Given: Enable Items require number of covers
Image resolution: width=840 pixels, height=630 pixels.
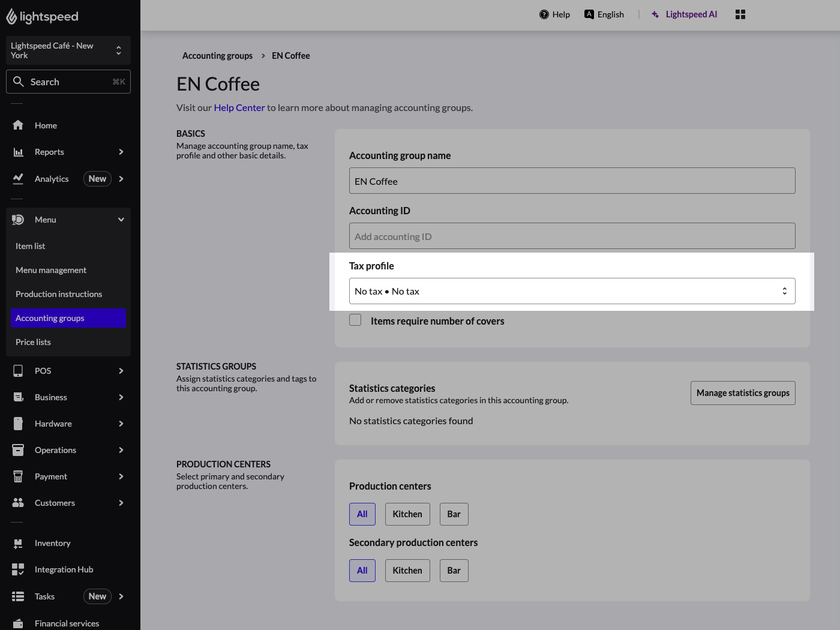Looking at the screenshot, I should pos(355,320).
